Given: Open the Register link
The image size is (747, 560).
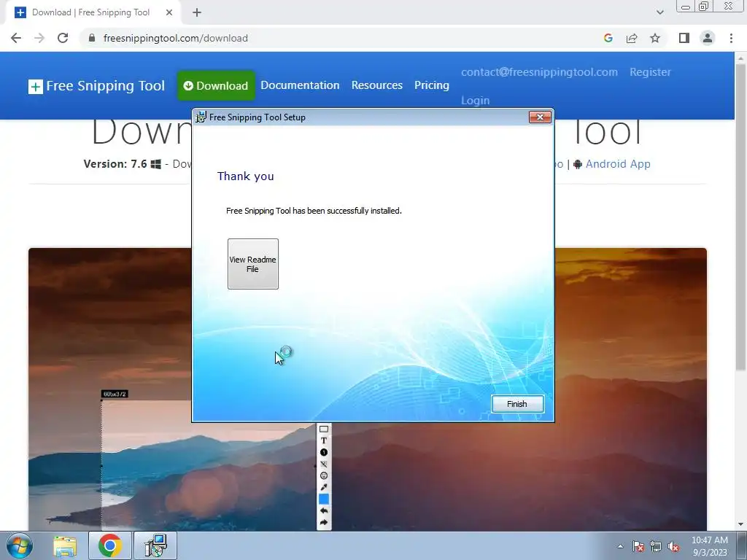Looking at the screenshot, I should pyautogui.click(x=650, y=72).
